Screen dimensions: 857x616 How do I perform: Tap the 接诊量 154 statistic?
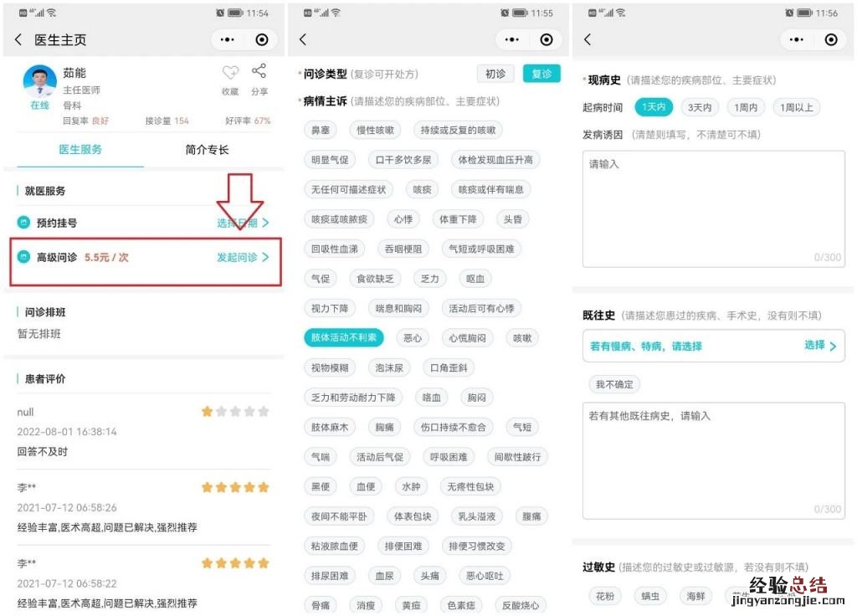(x=167, y=121)
